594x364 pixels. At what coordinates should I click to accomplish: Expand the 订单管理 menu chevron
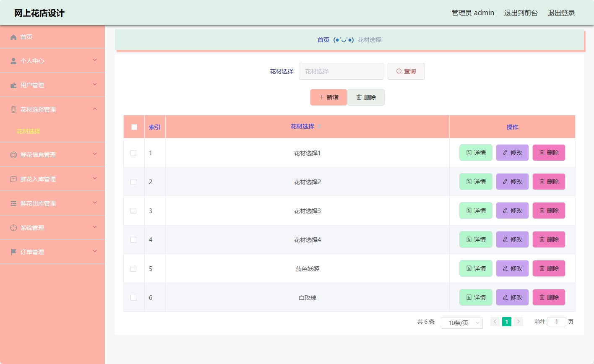(x=95, y=252)
